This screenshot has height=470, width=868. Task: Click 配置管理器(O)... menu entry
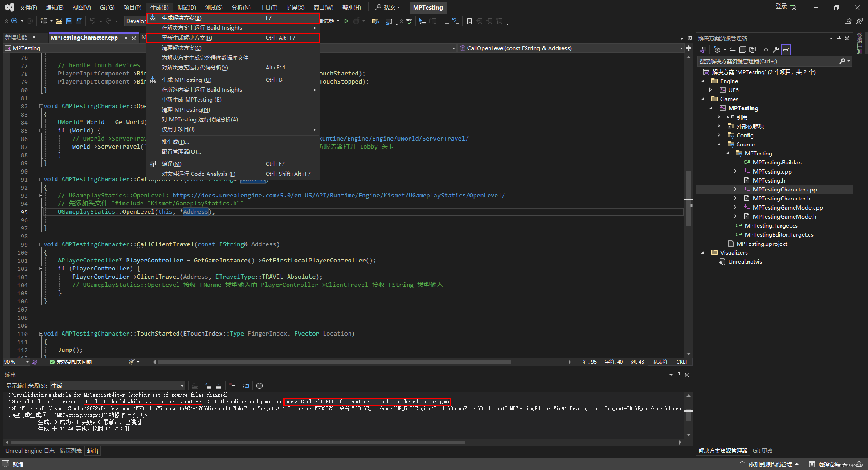click(x=233, y=152)
